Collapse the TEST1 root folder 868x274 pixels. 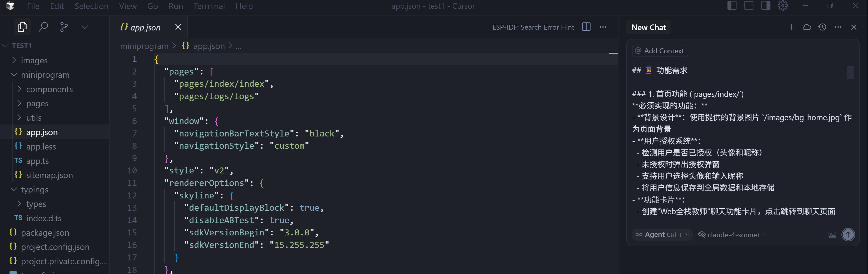coord(55,46)
